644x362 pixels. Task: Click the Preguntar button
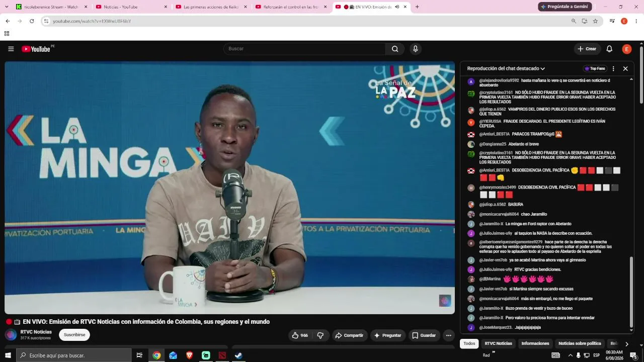click(388, 335)
